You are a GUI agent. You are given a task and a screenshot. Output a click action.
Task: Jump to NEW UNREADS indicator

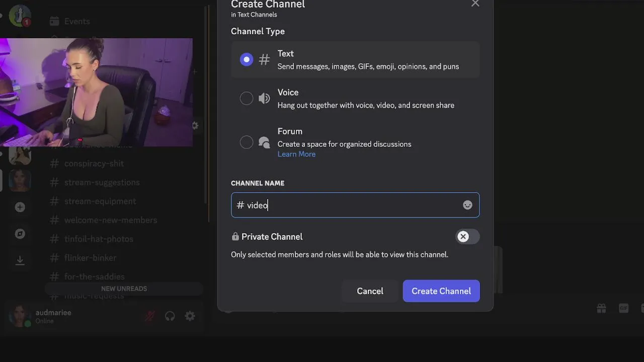[x=124, y=289]
